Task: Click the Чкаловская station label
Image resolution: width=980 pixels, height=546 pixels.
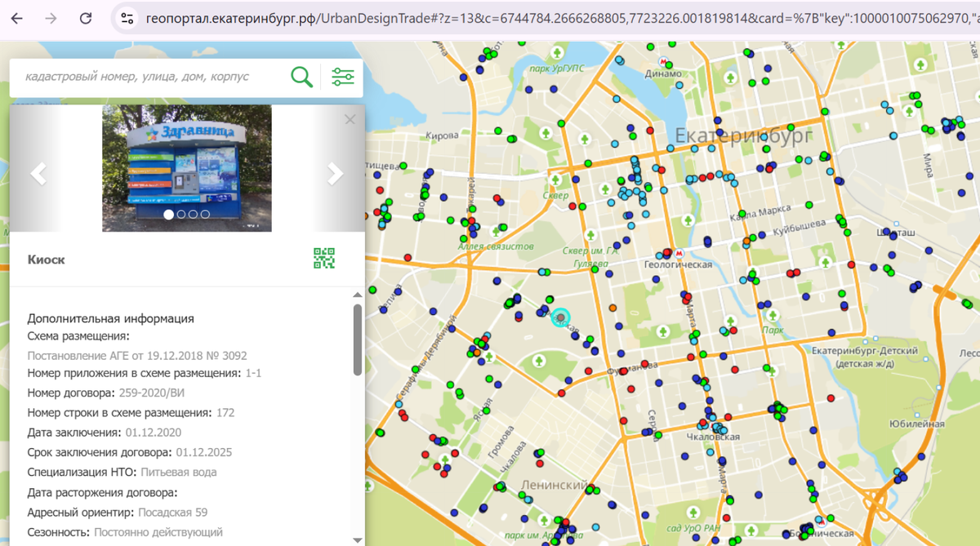Action: pyautogui.click(x=711, y=437)
